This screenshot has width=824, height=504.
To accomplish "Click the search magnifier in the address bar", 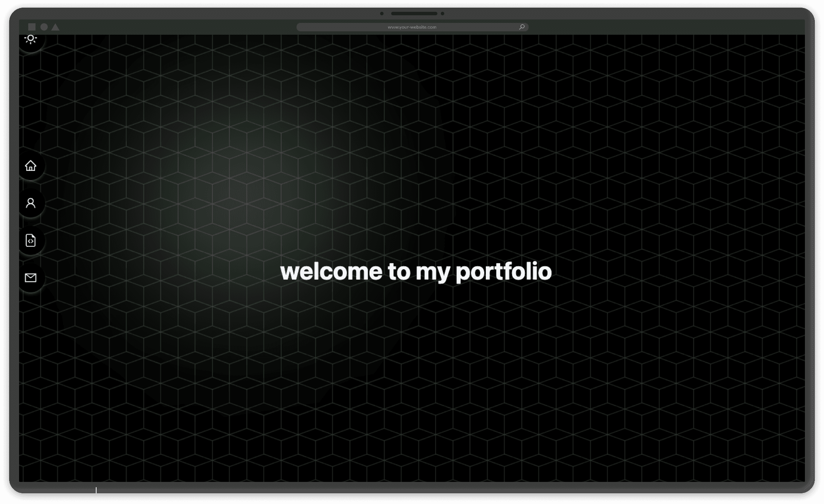I will 522,27.
